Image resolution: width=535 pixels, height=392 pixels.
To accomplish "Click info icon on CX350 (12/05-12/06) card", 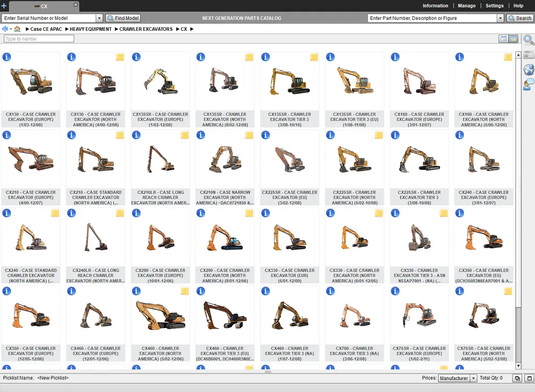I will [7, 291].
